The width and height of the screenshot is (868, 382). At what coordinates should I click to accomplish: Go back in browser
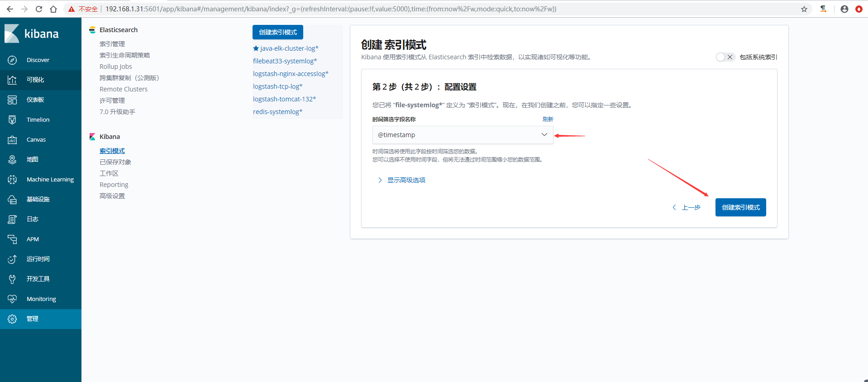tap(10, 9)
